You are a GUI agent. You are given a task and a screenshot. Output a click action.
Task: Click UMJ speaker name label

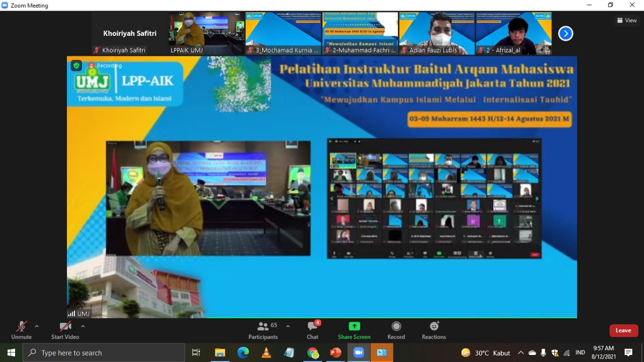point(79,314)
